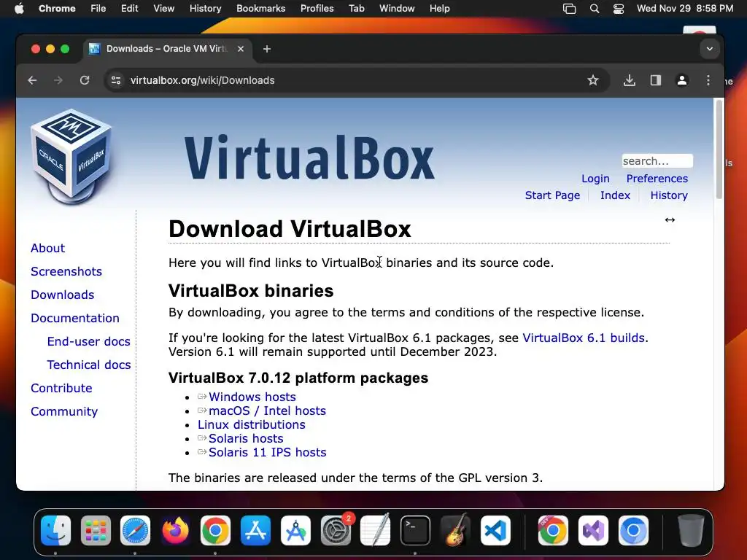The image size is (747, 560).
Task: Open Technical docs in sidebar
Action: (x=88, y=365)
